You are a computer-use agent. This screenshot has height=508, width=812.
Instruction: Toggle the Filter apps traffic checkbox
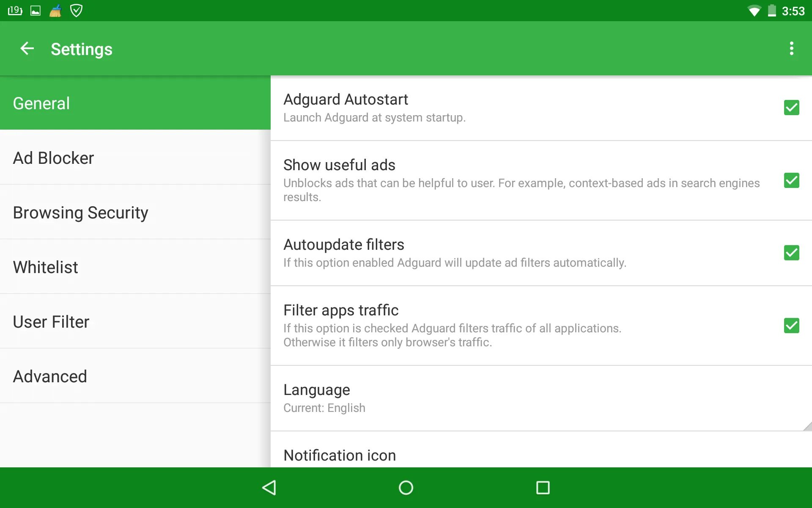(x=791, y=326)
